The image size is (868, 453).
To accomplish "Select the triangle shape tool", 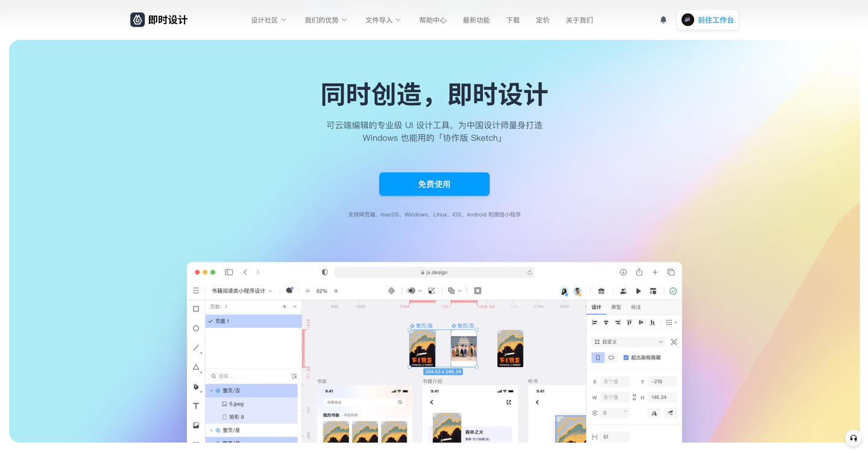I will pos(196,367).
